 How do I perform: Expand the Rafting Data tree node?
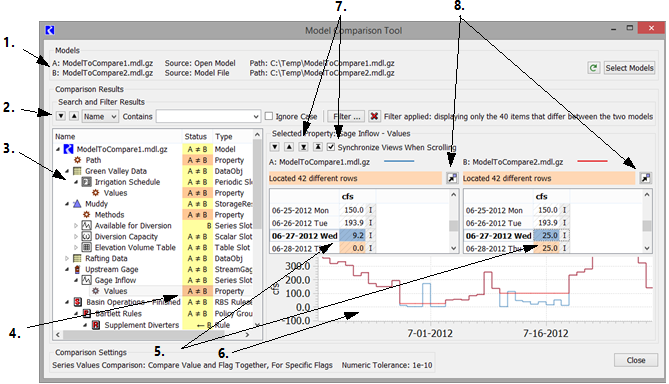click(67, 259)
